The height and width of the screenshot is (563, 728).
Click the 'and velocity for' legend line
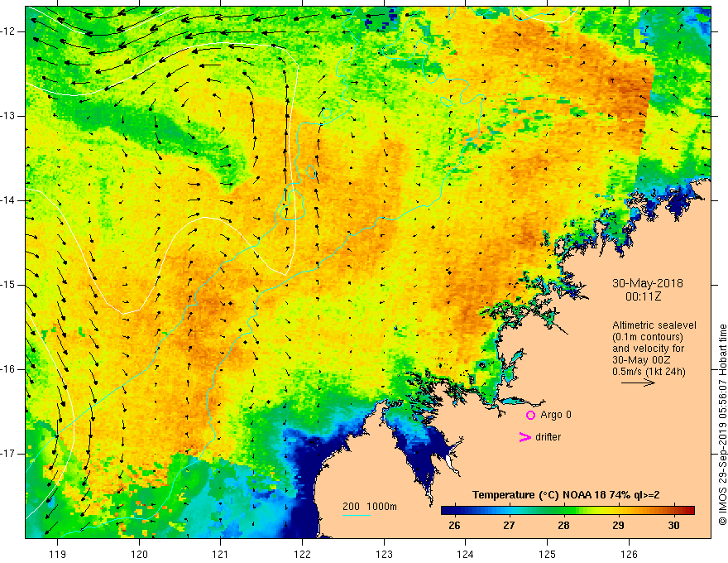pyautogui.click(x=648, y=349)
